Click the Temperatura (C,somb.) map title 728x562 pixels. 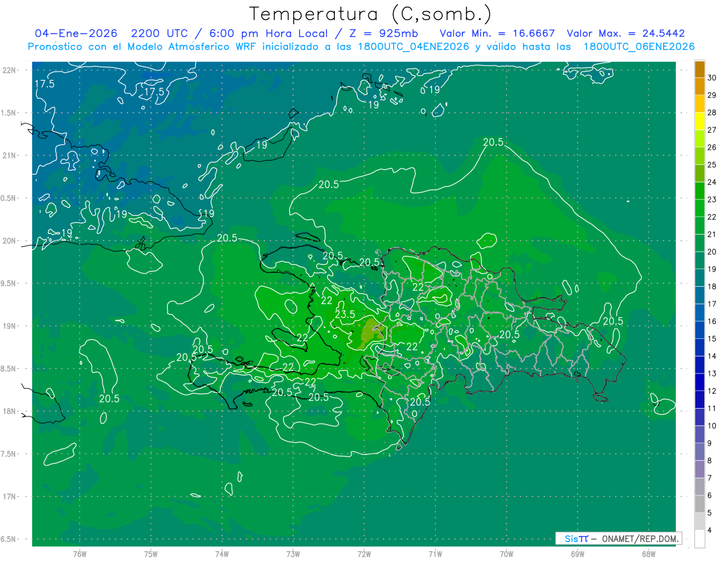370,14
